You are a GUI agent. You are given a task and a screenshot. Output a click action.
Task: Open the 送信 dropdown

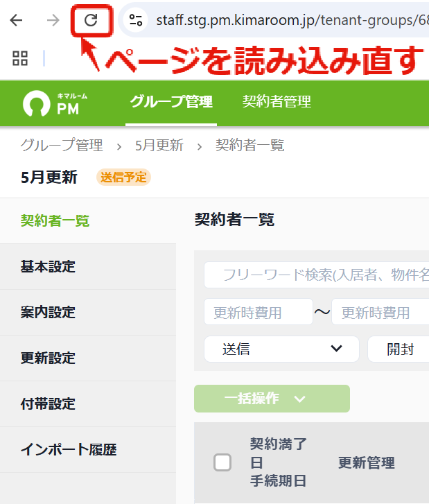281,349
